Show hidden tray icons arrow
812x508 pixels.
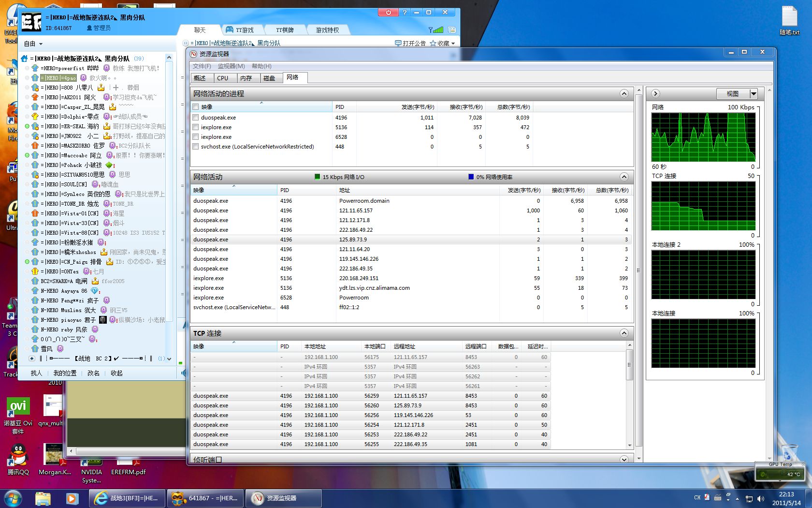[737, 498]
